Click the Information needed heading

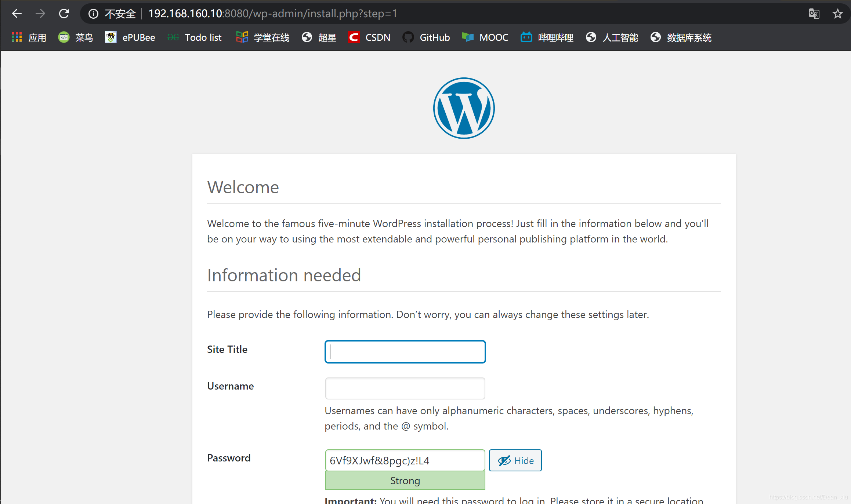[284, 275]
